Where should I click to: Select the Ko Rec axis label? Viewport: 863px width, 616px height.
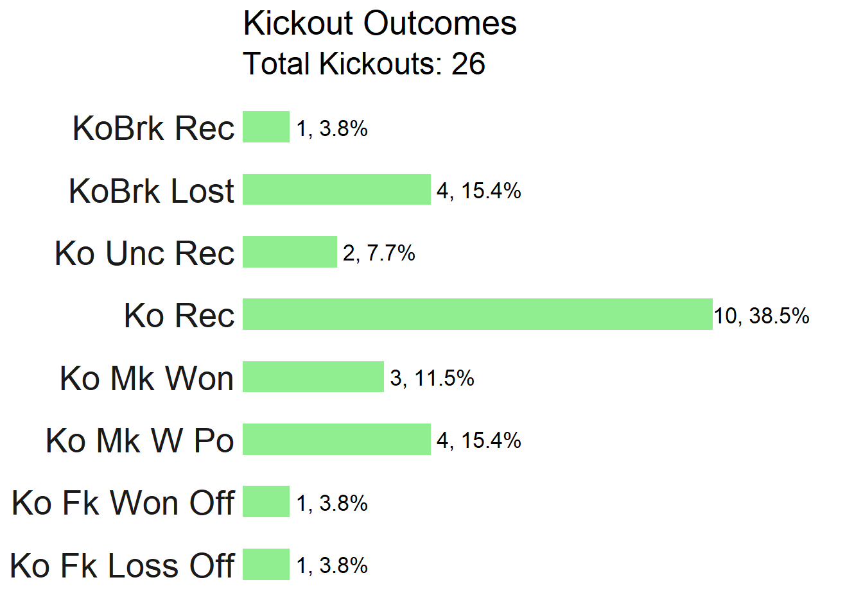(x=179, y=316)
